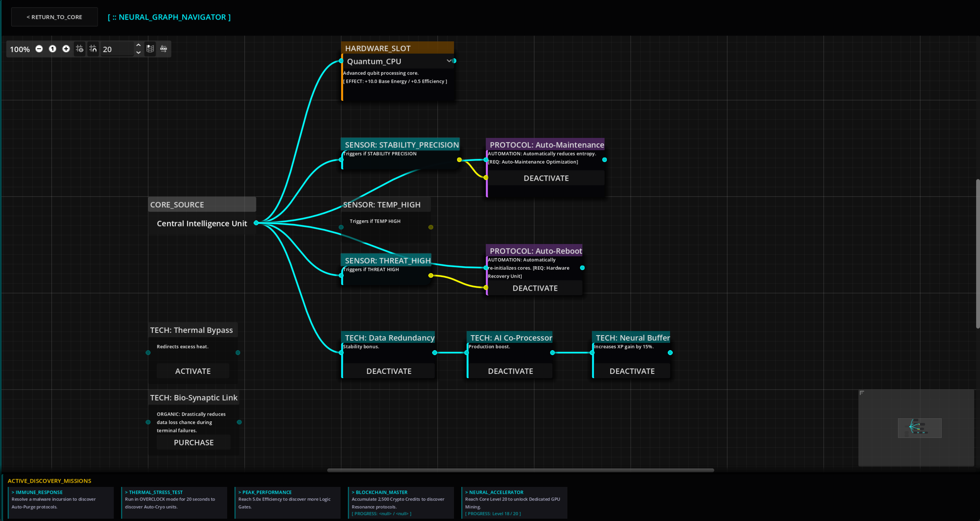Click the arrange nodes icon

pos(164,49)
